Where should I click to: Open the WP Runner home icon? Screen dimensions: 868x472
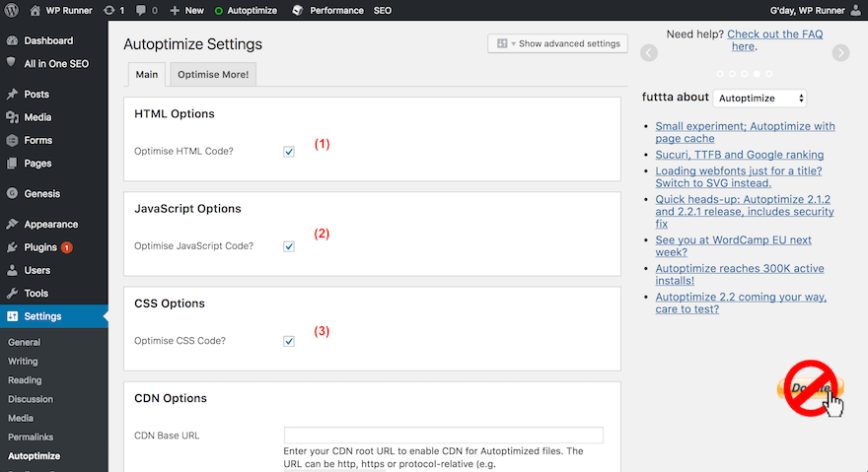(35, 10)
